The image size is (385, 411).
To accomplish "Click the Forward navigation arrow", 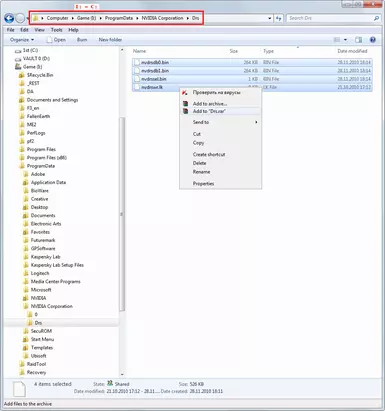I will [20, 18].
